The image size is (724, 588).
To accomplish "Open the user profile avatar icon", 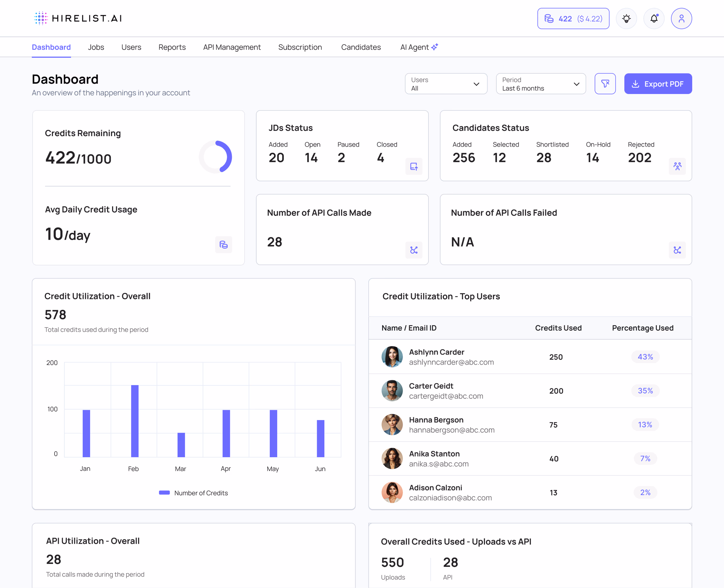I will (x=681, y=18).
